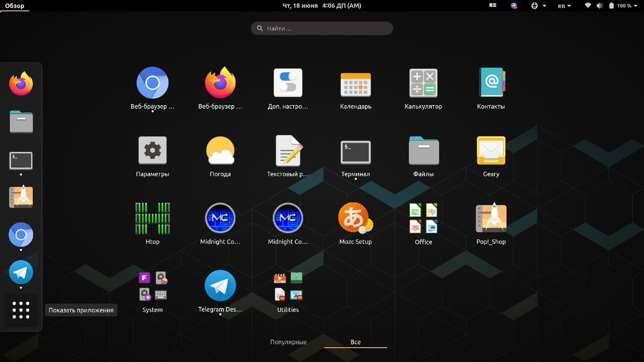Screen dimensions: 644x362
Task: Click the window tiling icon in top bar
Action: click(x=493, y=5)
